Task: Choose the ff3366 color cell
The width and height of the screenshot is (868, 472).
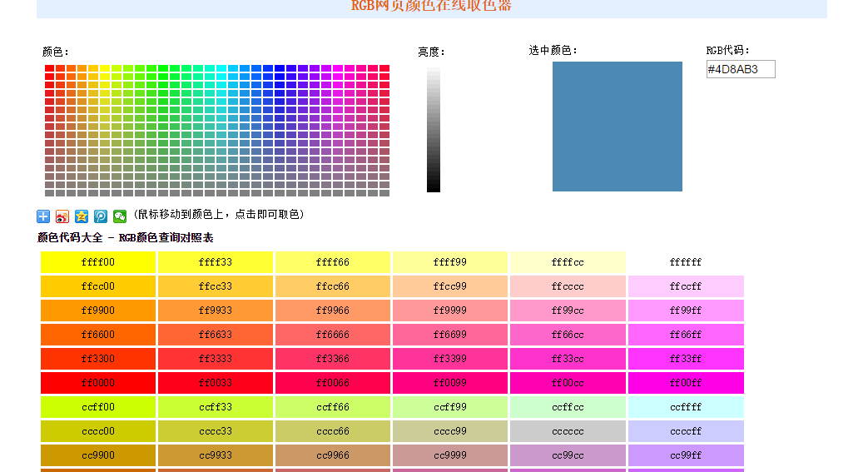Action: (333, 359)
